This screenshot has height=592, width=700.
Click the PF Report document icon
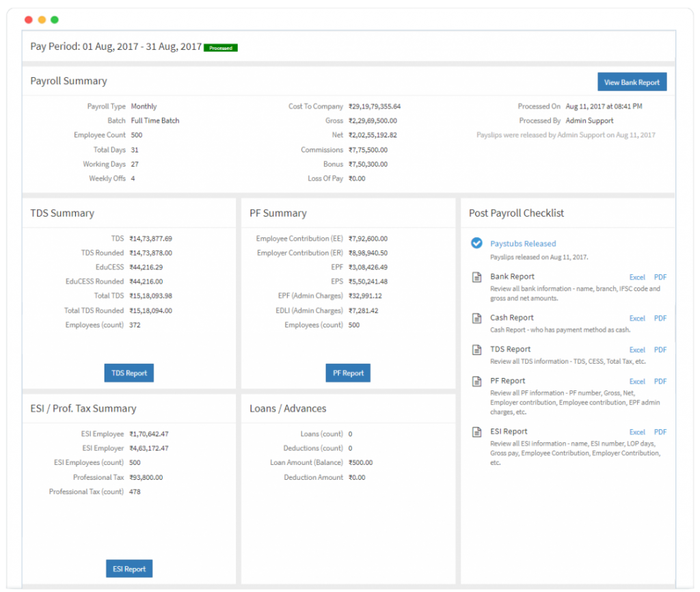tap(476, 381)
